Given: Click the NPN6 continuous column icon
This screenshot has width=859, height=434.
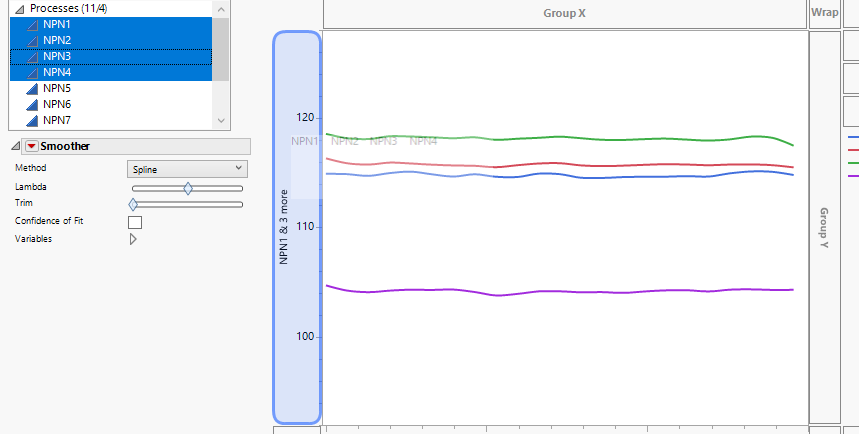Looking at the screenshot, I should point(32,105).
